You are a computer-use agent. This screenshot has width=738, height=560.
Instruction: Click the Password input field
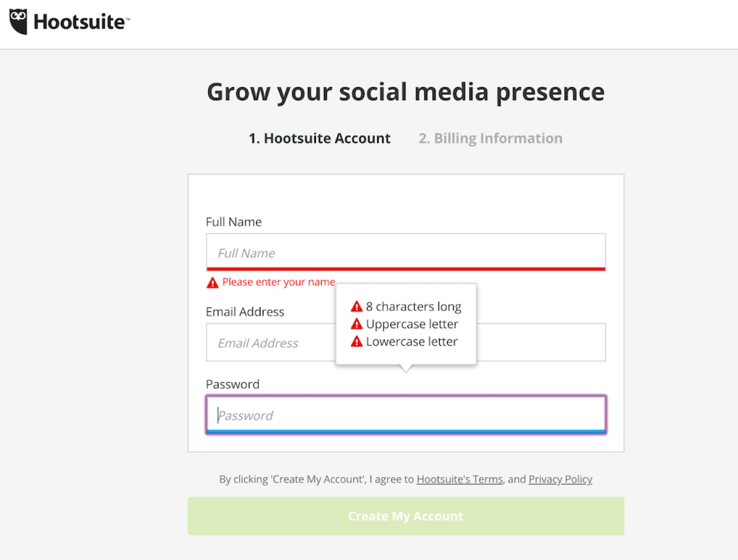pos(405,414)
